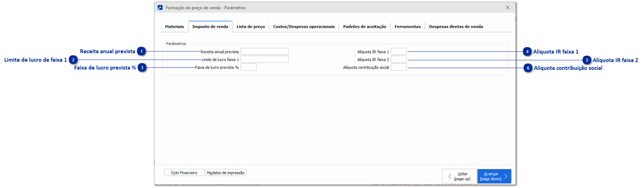Click the Parâmetros group box caption
The width and height of the screenshot is (644, 188).
[176, 44]
